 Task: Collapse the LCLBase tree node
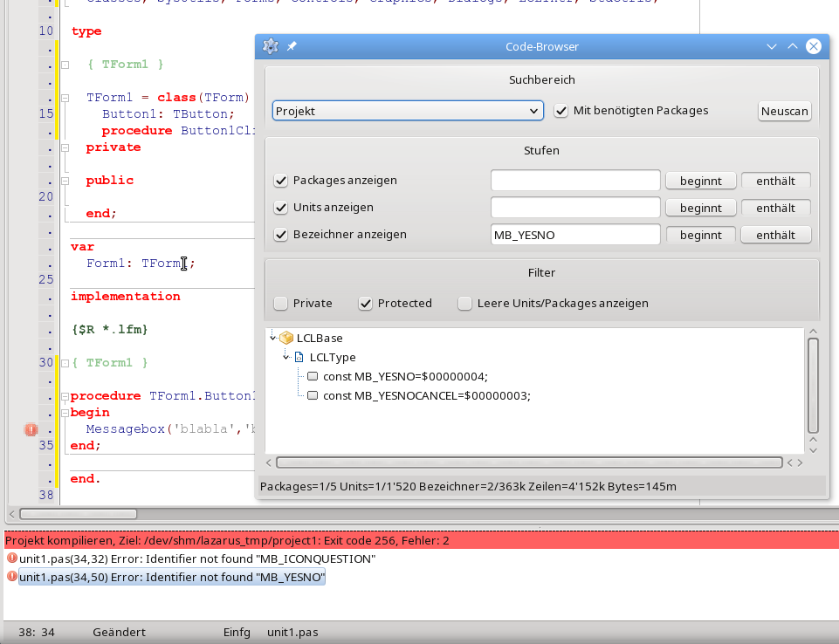tap(272, 338)
